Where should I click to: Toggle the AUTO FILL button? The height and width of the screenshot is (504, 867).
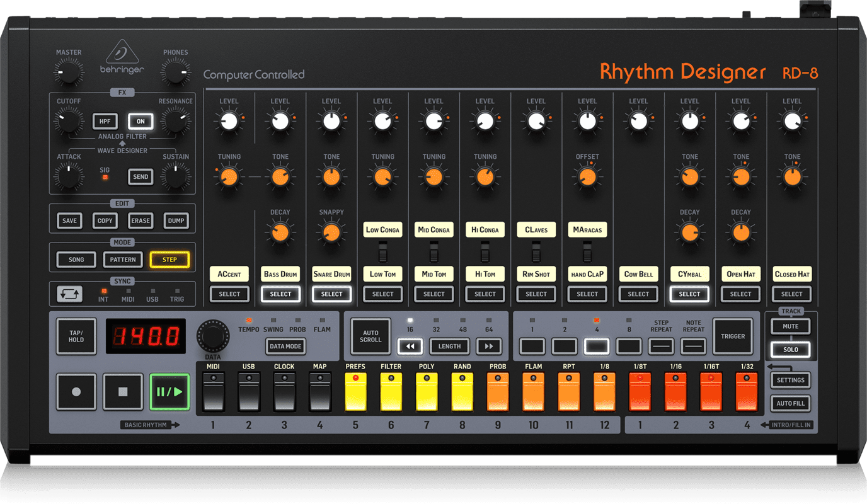[x=791, y=403]
